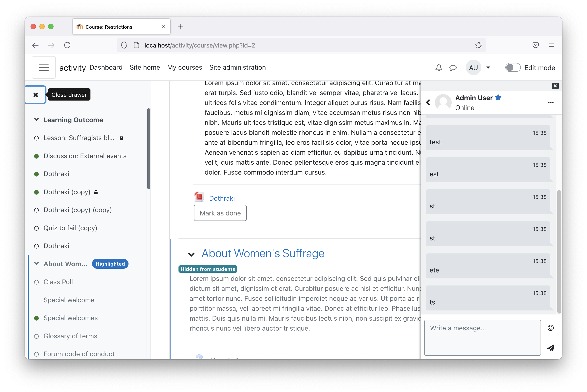Viewport: 587px width, 392px height.
Task: Open Glossary of terms in course index
Action: click(x=70, y=336)
